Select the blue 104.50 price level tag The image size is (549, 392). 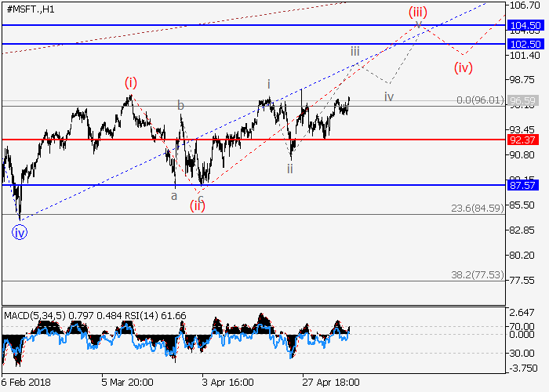coord(525,26)
